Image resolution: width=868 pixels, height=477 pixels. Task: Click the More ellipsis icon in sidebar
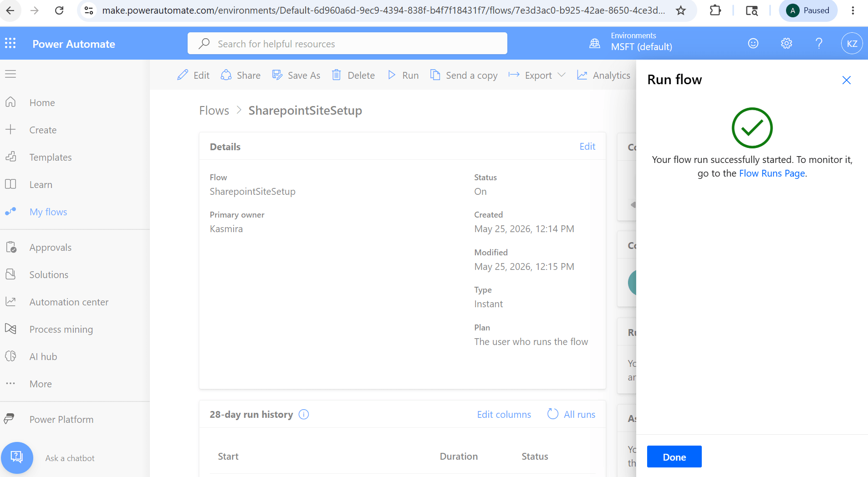tap(10, 383)
